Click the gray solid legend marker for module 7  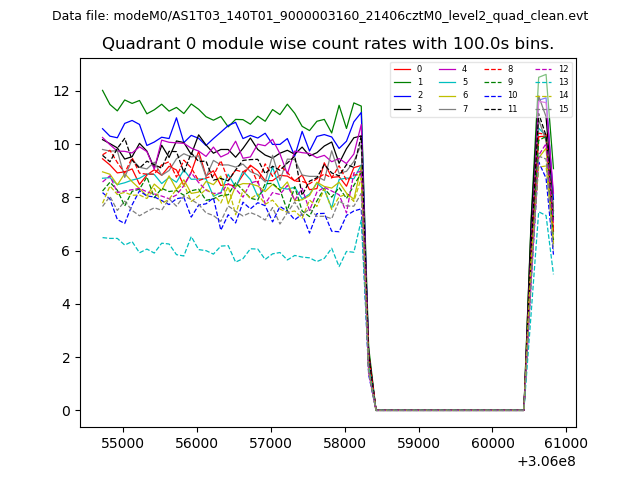(447, 108)
